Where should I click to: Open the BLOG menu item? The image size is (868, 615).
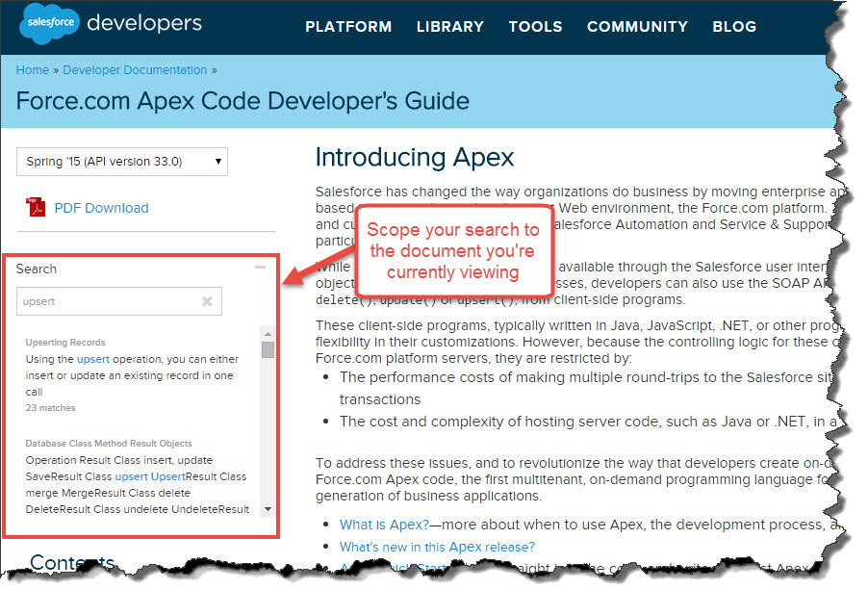click(x=734, y=27)
